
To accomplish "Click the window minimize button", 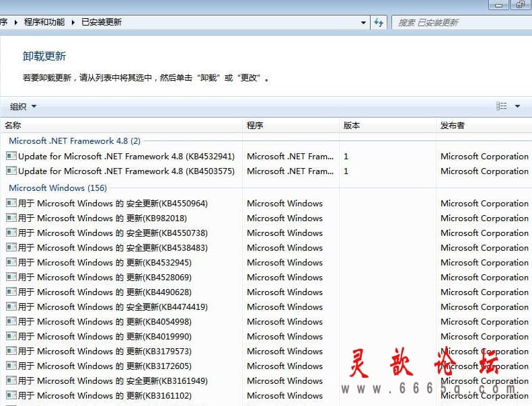I will (498, 5).
